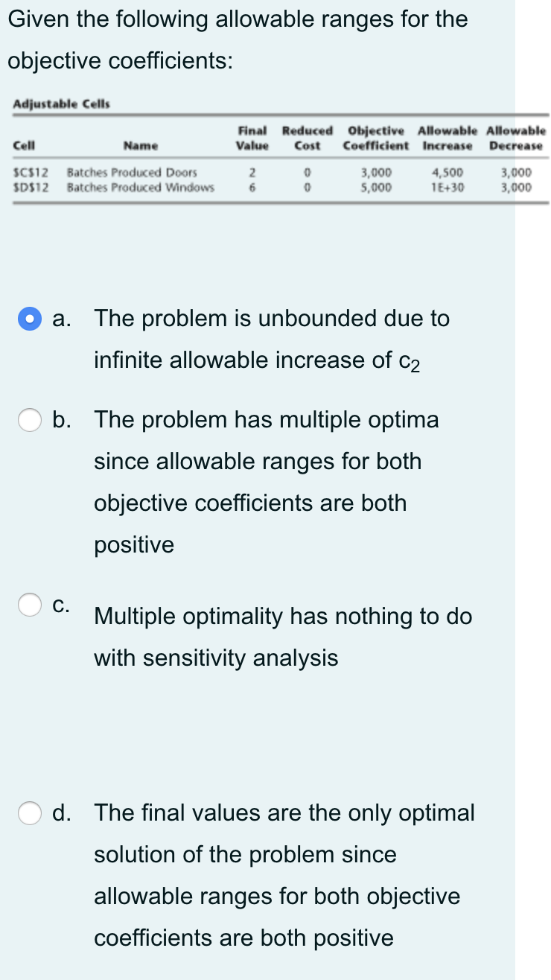Screen dimensions: 551x980
Task: Choose option c via its radio button
Action: click(x=30, y=605)
